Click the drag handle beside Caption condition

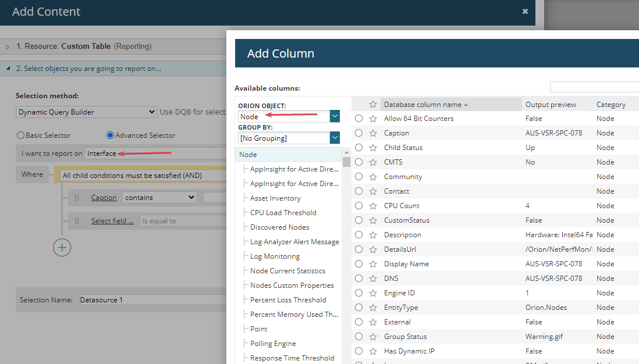click(77, 198)
